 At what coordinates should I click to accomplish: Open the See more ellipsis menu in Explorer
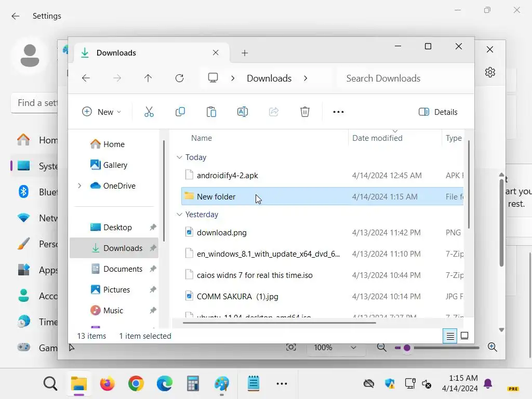click(x=338, y=112)
